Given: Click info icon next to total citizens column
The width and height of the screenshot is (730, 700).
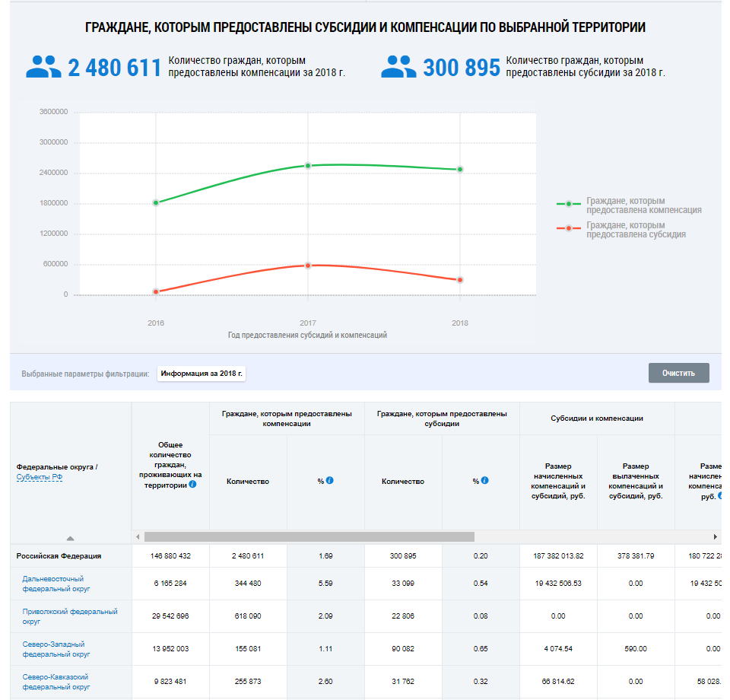Looking at the screenshot, I should pyautogui.click(x=192, y=484).
